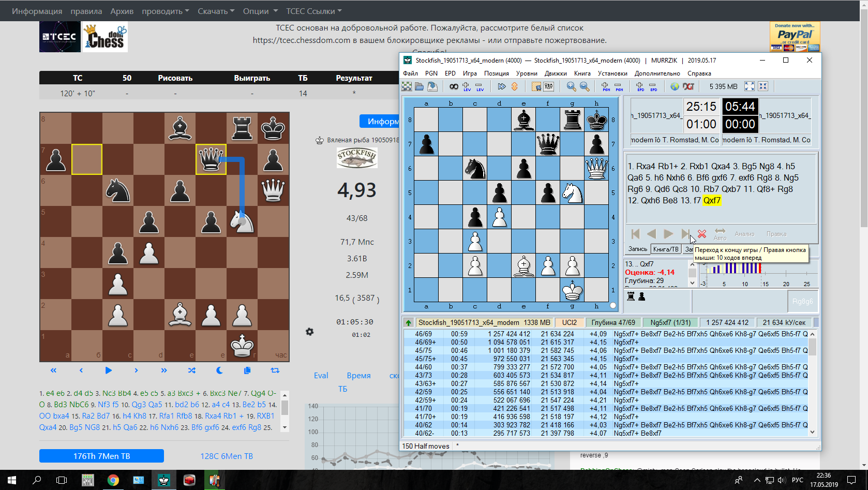
Task: Click the minus EPD icon
Action: (653, 86)
